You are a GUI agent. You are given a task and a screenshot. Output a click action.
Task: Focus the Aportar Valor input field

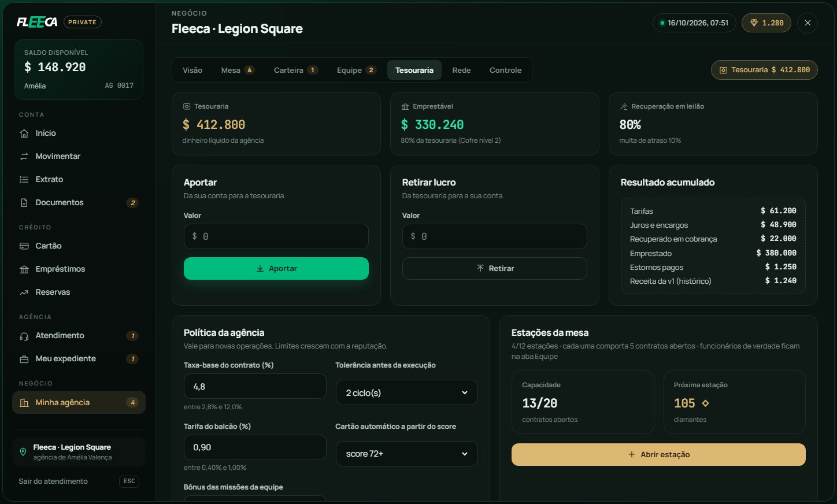pyautogui.click(x=276, y=236)
